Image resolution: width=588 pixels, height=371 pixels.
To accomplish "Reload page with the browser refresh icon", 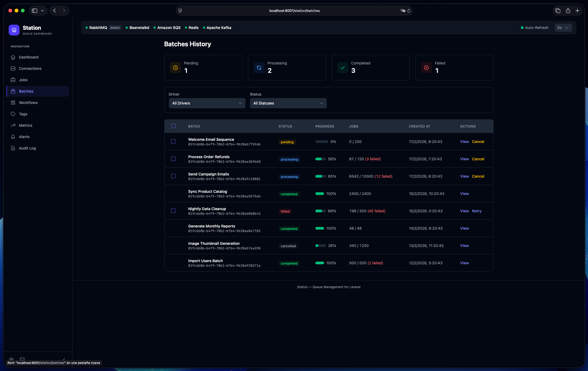I will point(409,11).
